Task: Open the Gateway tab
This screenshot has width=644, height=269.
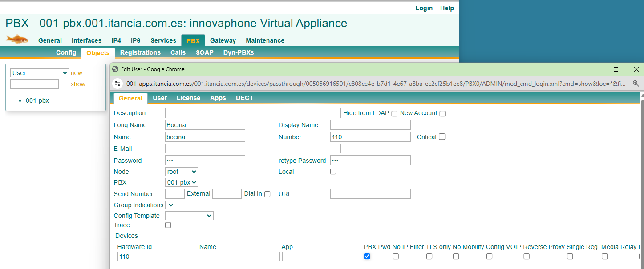Action: [223, 40]
